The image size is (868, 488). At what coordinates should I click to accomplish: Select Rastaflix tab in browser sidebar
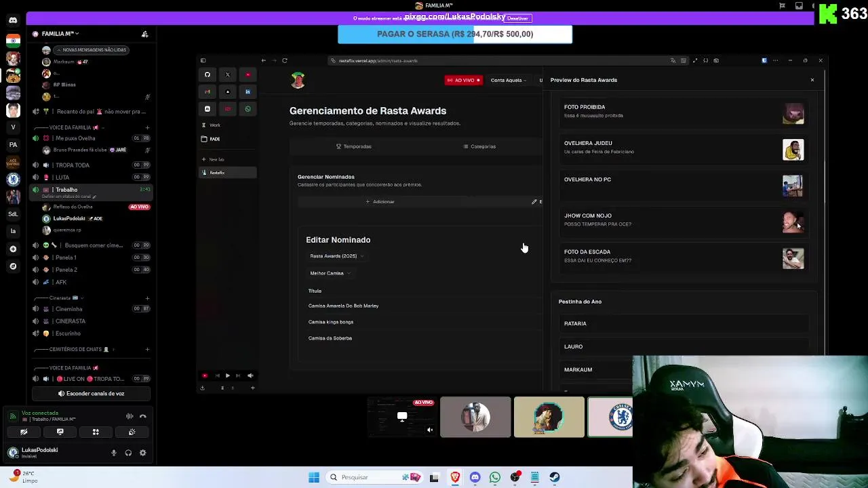point(228,173)
